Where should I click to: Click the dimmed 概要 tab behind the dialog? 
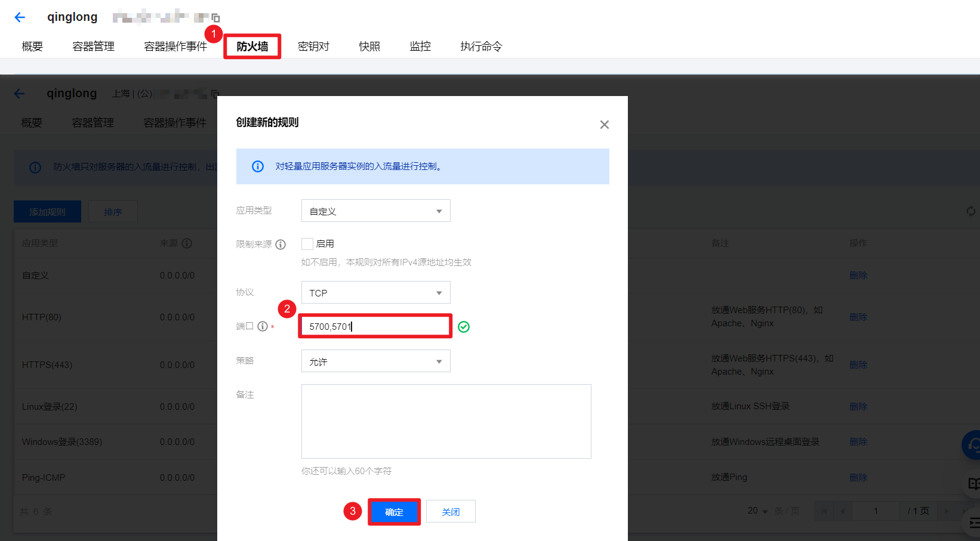pyautogui.click(x=32, y=123)
